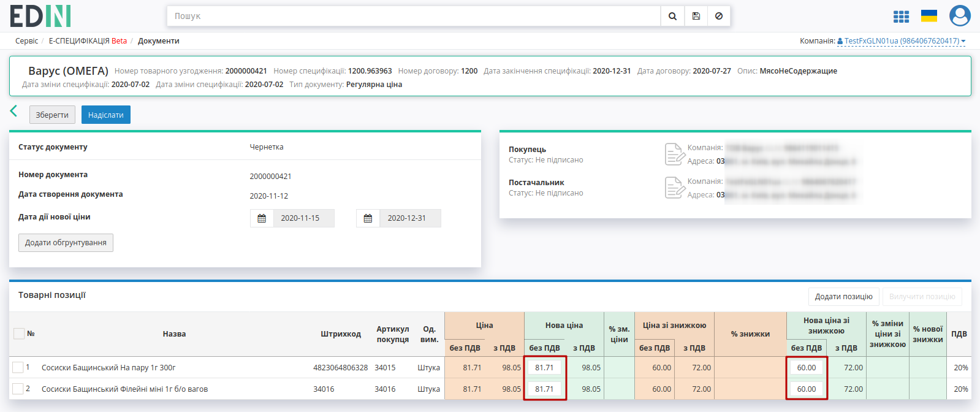This screenshot has width=980, height=412.
Task: Open calendar for start date 2020-11-15
Action: point(262,218)
